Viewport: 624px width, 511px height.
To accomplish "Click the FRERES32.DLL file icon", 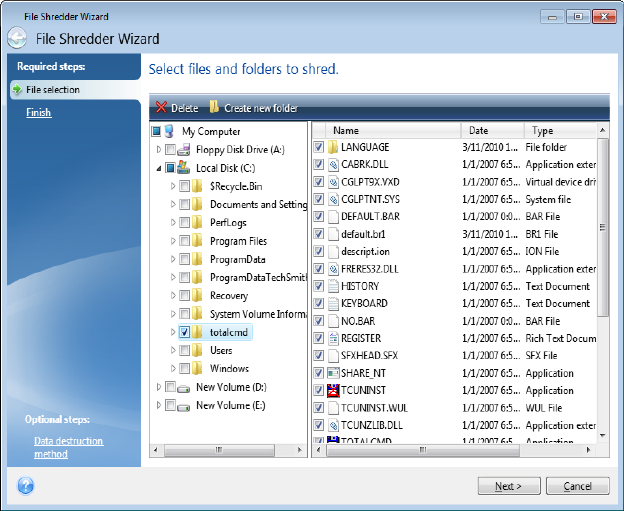I will pyautogui.click(x=333, y=269).
